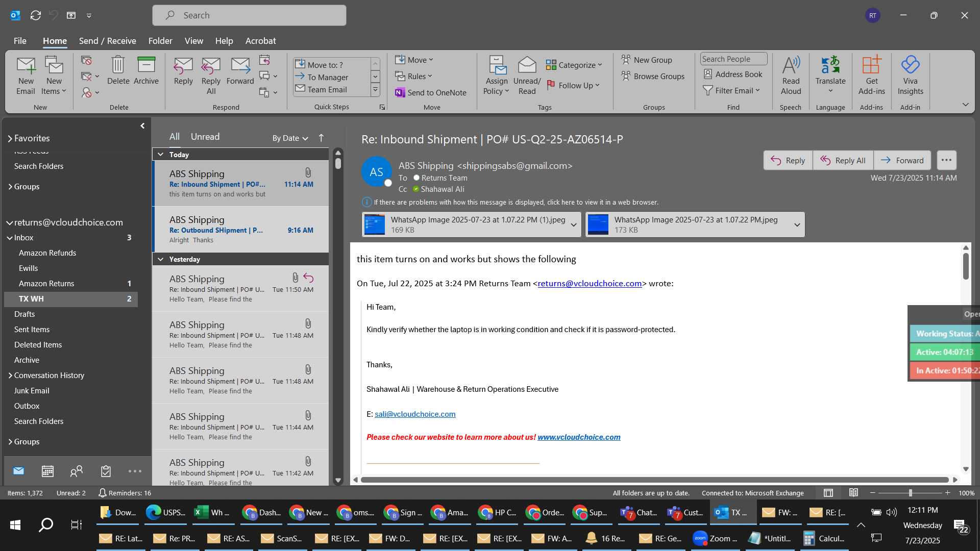
Task: Switch to People view in navigation bar
Action: pyautogui.click(x=77, y=471)
